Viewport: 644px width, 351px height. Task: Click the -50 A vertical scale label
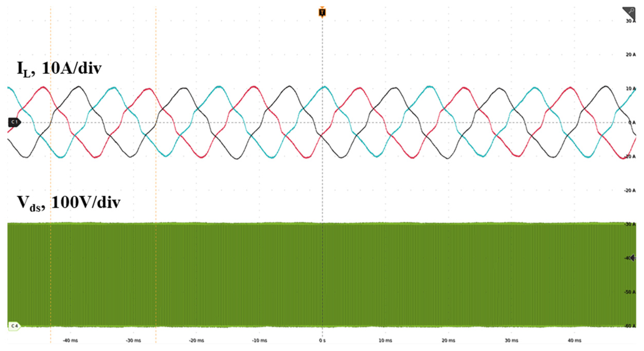point(630,292)
